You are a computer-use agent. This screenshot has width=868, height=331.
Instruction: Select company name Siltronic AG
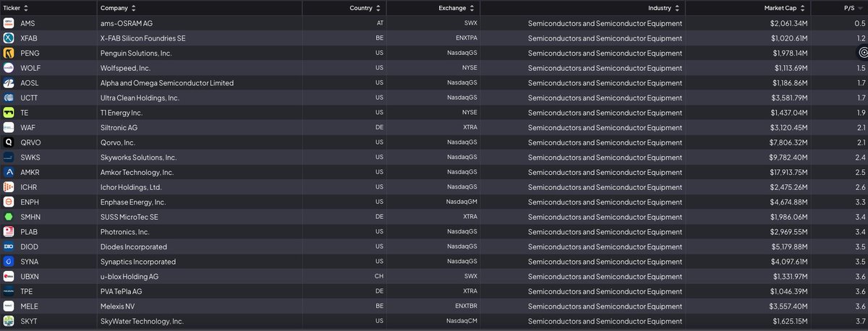(x=119, y=127)
